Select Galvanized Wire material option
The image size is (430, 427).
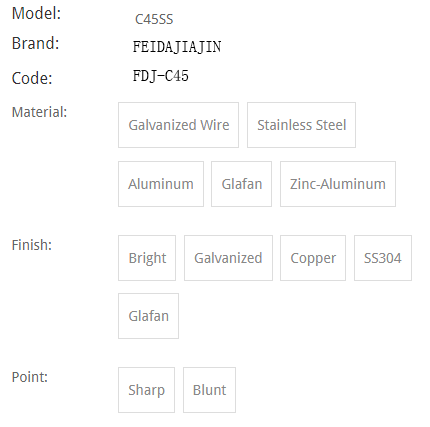click(x=178, y=125)
